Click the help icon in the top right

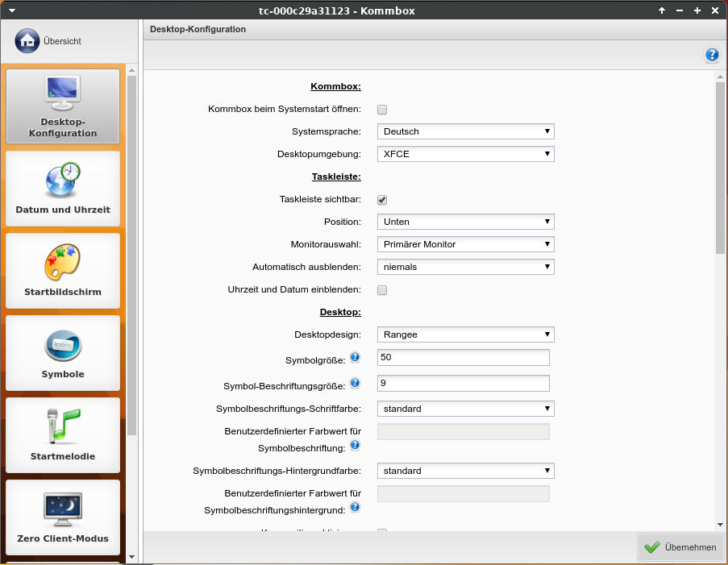click(711, 55)
